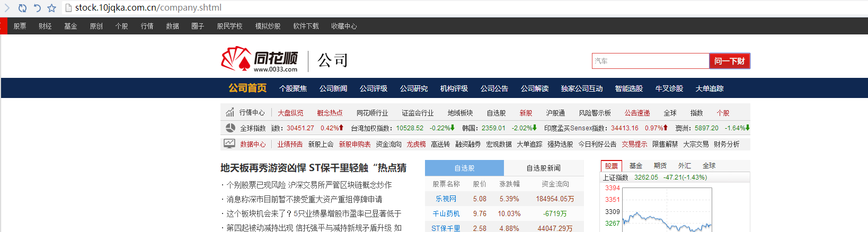Click the 大盘纵览 link
Image resolution: width=868 pixels, height=232 pixels.
290,113
